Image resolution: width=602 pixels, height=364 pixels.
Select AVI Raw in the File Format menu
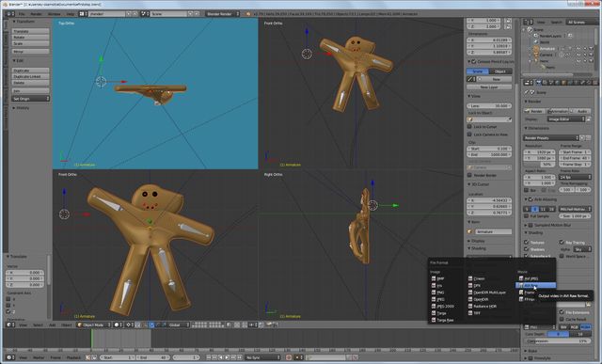pyautogui.click(x=535, y=285)
